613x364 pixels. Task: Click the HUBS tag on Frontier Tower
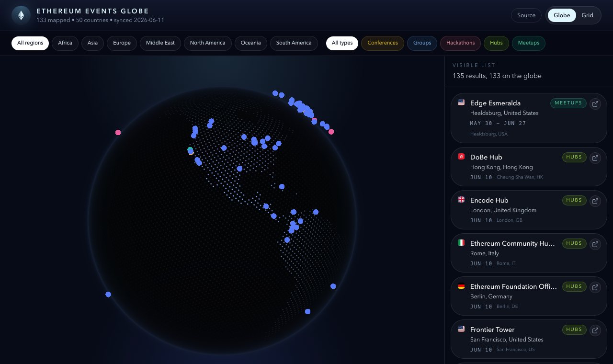pos(574,330)
